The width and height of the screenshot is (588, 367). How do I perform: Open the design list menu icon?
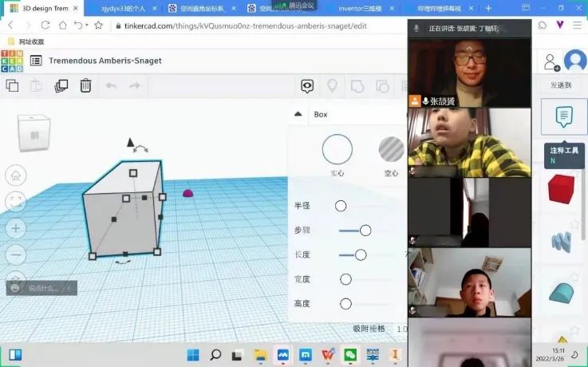(x=36, y=61)
